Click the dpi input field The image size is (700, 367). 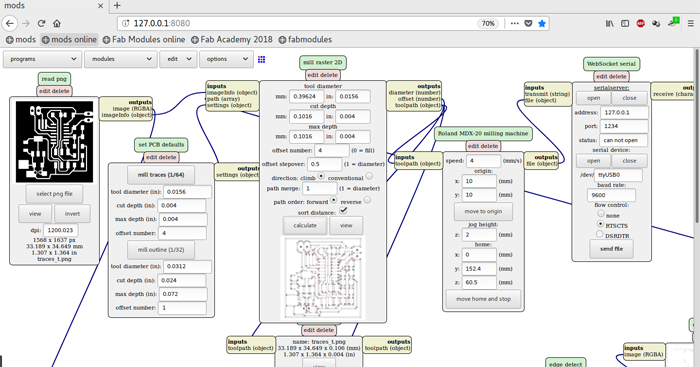click(60, 230)
